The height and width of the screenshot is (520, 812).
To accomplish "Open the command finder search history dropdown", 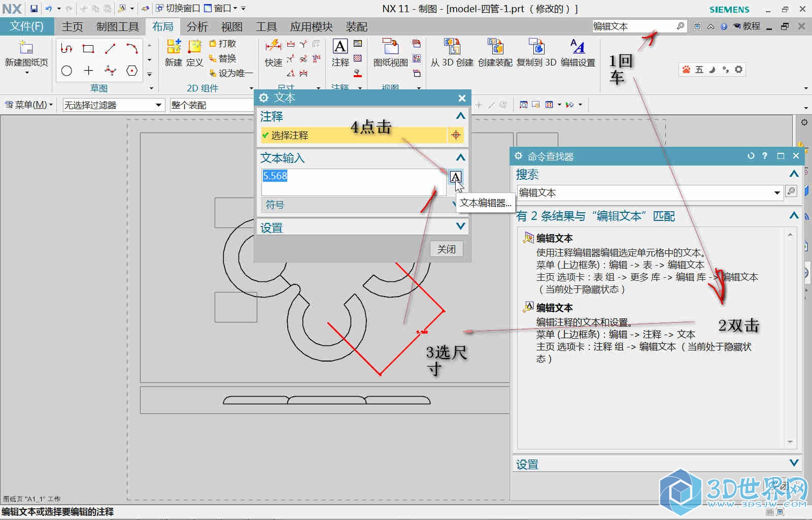I will click(776, 192).
